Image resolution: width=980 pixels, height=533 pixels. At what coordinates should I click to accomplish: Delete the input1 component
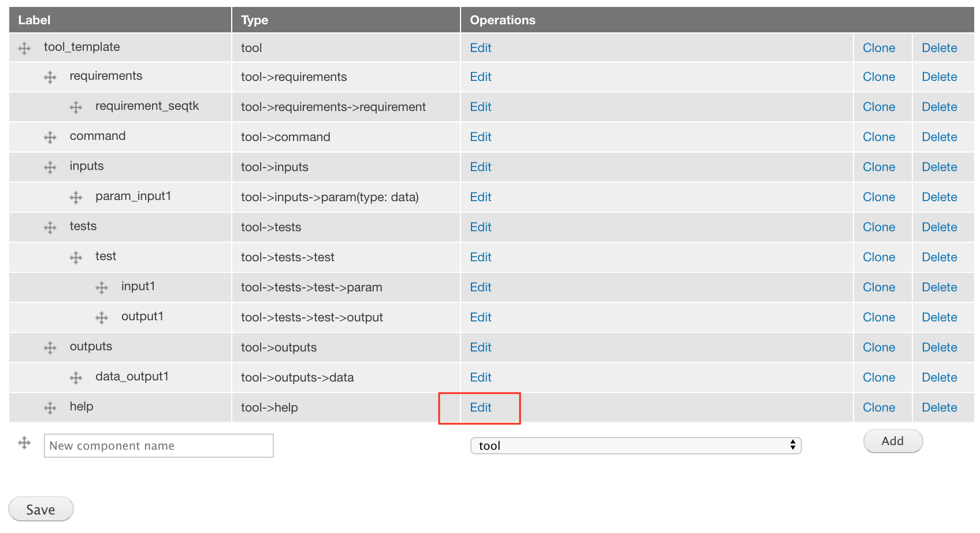pos(940,287)
